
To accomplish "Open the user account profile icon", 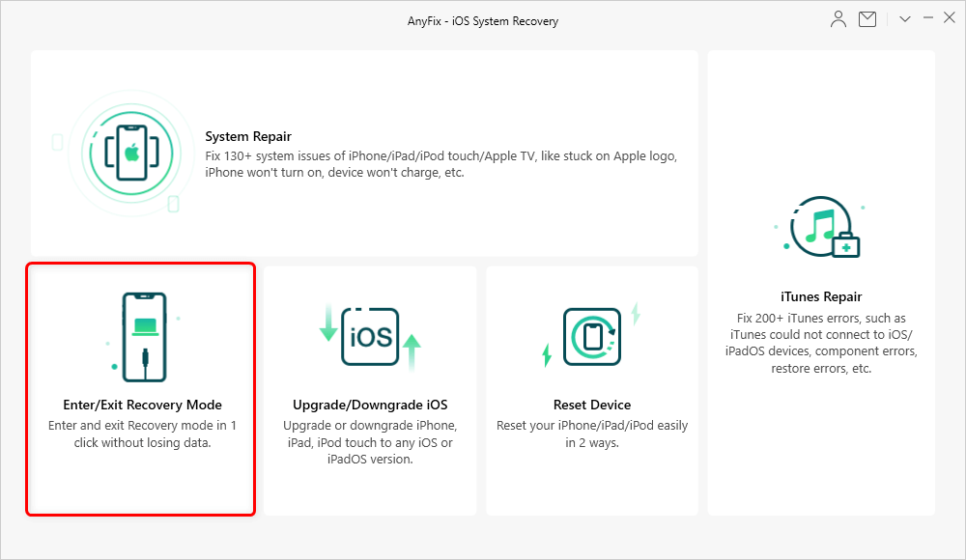I will click(838, 19).
